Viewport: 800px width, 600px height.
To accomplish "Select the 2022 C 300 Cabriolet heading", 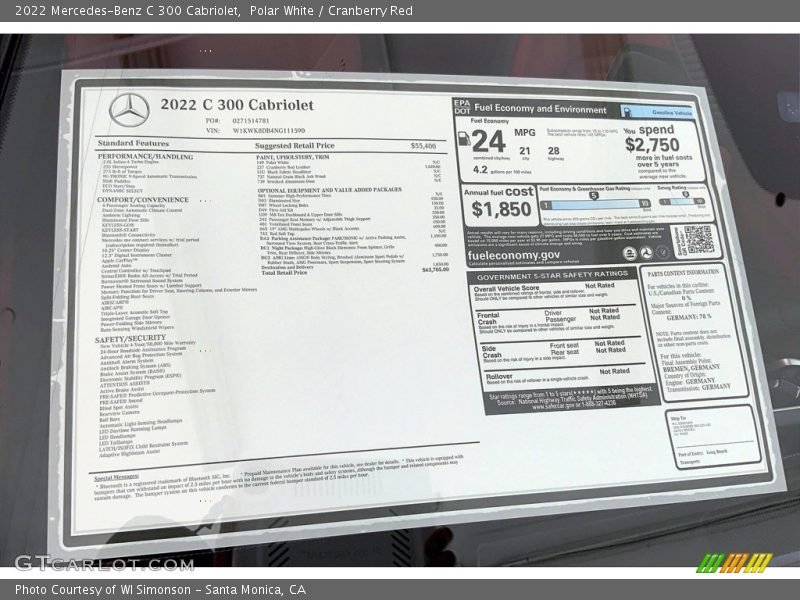I will click(237, 105).
